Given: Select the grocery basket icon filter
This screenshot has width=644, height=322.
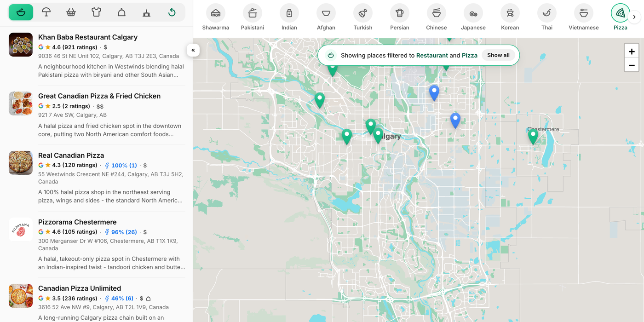Looking at the screenshot, I should 71,12.
